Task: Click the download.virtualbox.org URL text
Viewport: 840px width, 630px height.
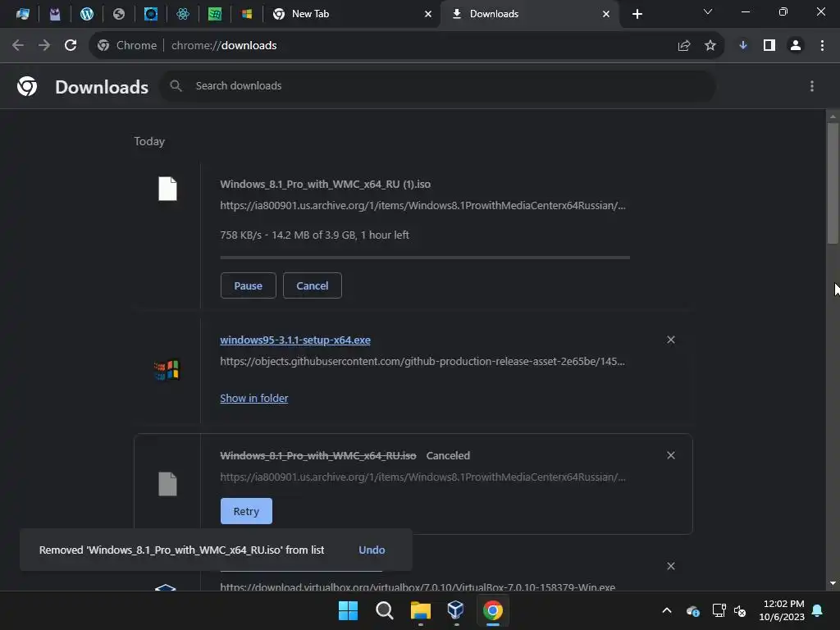Action: click(418, 587)
